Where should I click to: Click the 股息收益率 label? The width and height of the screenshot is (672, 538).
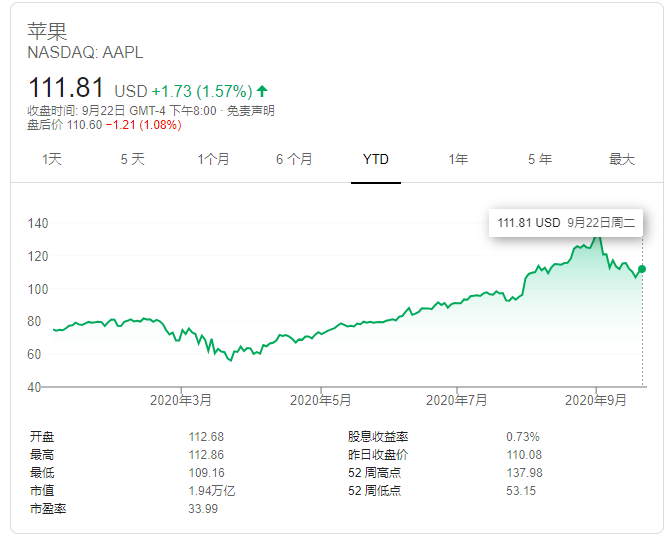(x=378, y=437)
